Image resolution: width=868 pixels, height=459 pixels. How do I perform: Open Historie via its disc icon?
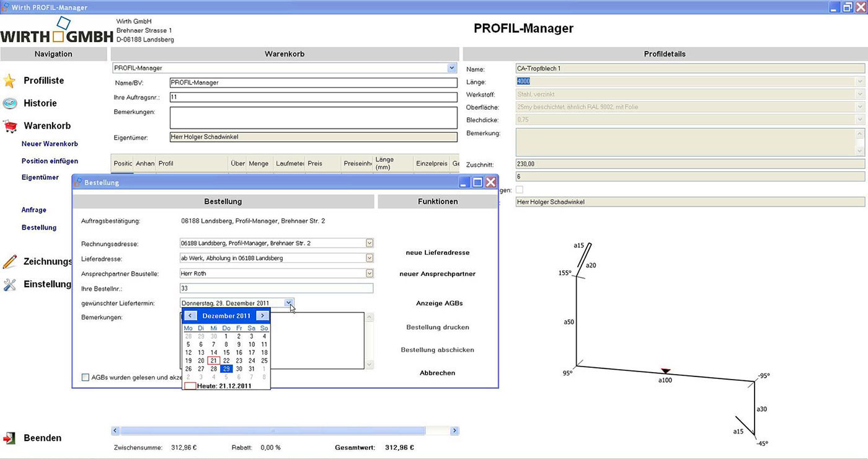[9, 104]
